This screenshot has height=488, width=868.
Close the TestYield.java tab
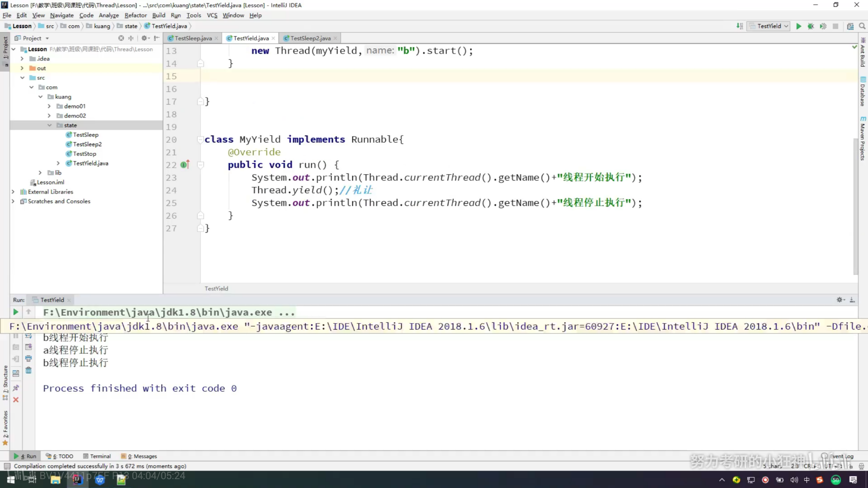tap(273, 39)
